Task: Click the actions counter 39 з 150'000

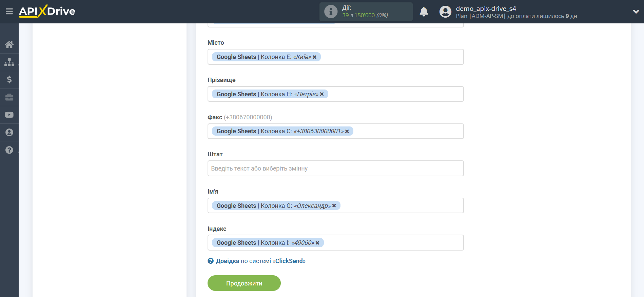Action: click(x=365, y=15)
